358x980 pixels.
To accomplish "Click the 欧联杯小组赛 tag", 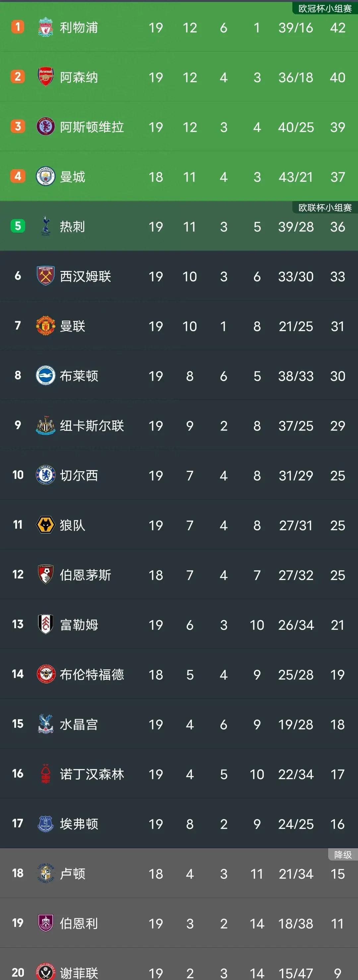I will pyautogui.click(x=325, y=208).
